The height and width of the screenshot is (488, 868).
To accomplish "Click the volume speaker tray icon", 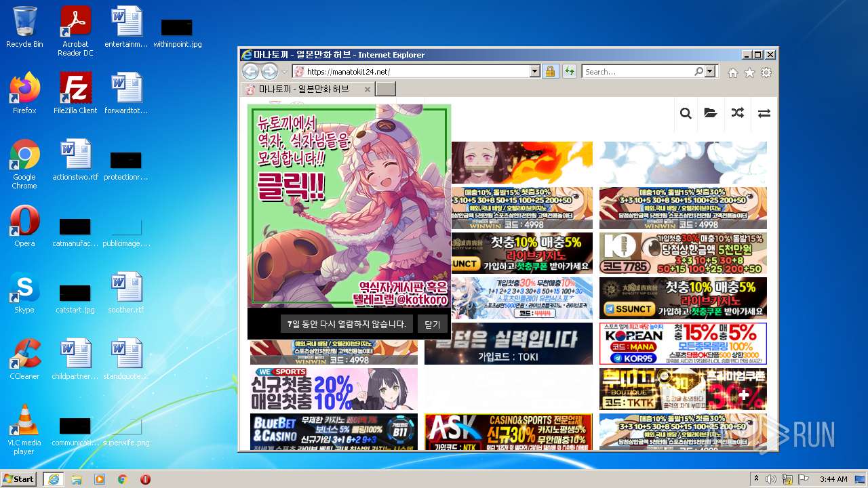I will (772, 479).
